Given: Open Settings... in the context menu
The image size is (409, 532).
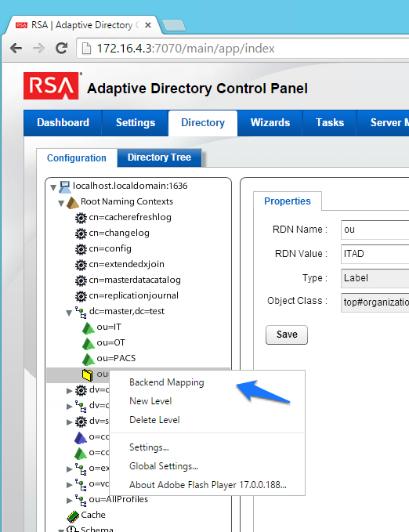Looking at the screenshot, I should (149, 447).
